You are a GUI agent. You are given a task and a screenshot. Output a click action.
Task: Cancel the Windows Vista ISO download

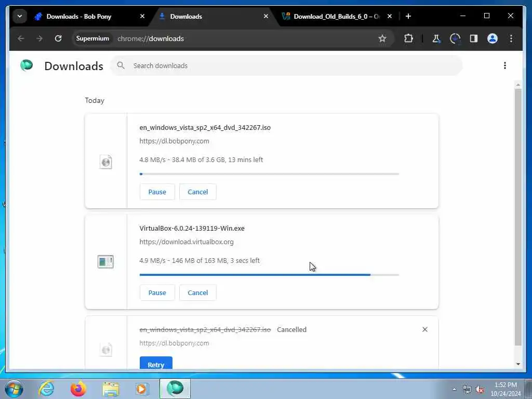coord(198,192)
